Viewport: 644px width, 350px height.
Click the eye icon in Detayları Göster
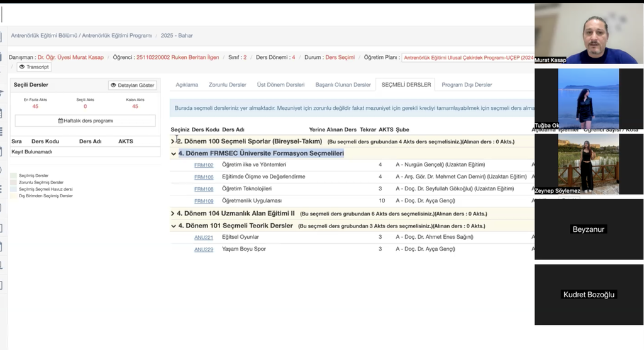point(114,85)
